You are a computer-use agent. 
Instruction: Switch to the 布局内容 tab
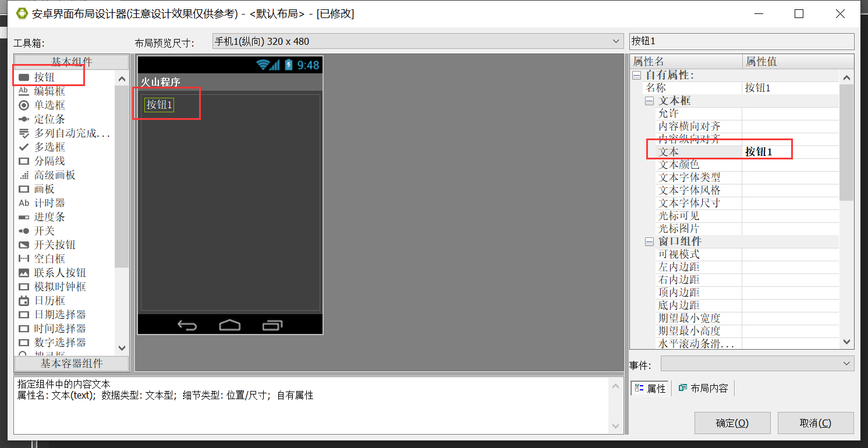click(x=703, y=388)
